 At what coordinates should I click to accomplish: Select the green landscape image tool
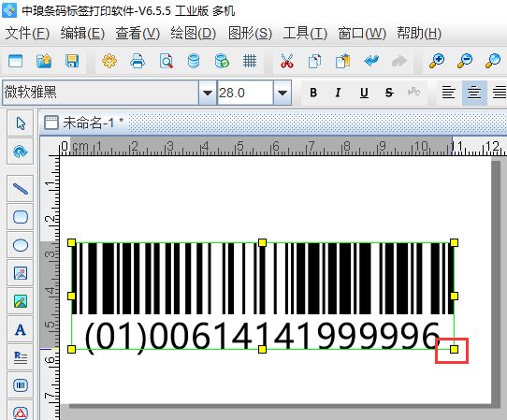pyautogui.click(x=21, y=301)
